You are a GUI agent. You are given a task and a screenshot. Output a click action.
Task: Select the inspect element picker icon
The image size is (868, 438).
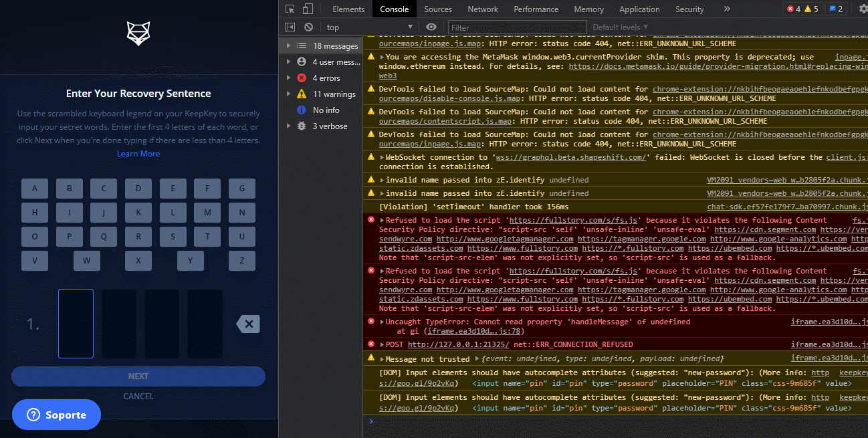(290, 9)
